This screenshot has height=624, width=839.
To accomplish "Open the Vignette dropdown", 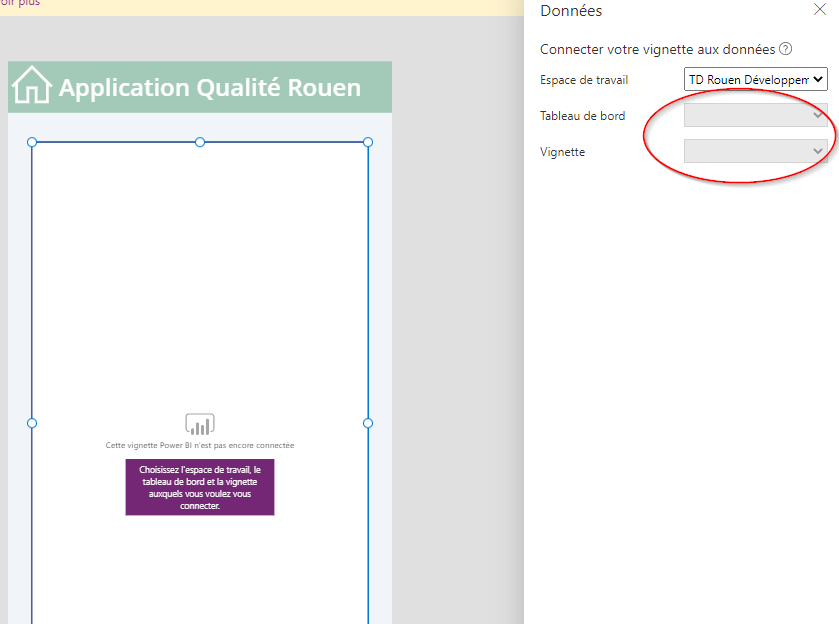I will click(x=756, y=151).
